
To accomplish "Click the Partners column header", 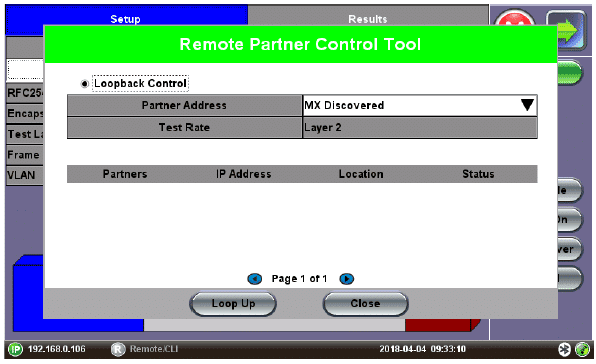I will (x=125, y=174).
